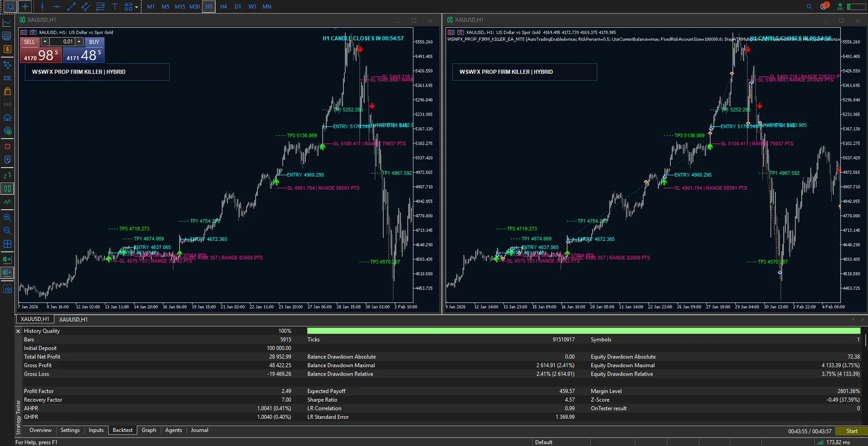Select the first XAUUSD,H1 chart tab
Screen dimensions: 868x446
(x=35, y=319)
